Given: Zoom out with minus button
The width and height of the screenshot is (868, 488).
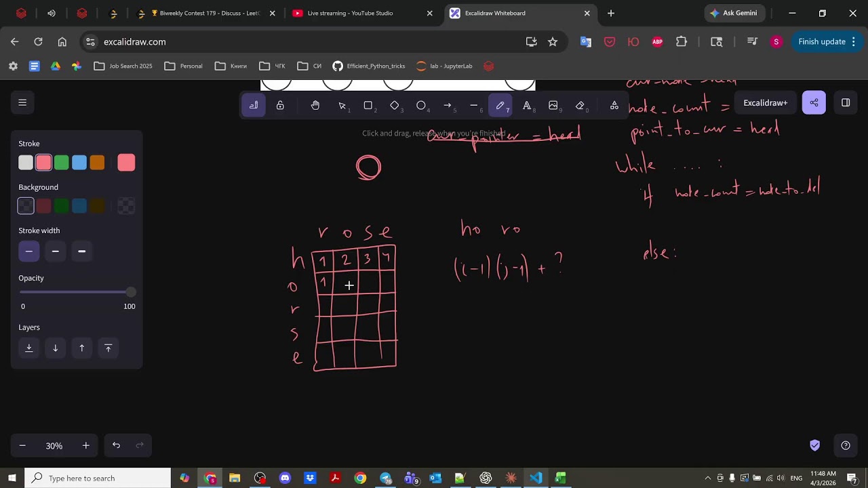Looking at the screenshot, I should 22,445.
